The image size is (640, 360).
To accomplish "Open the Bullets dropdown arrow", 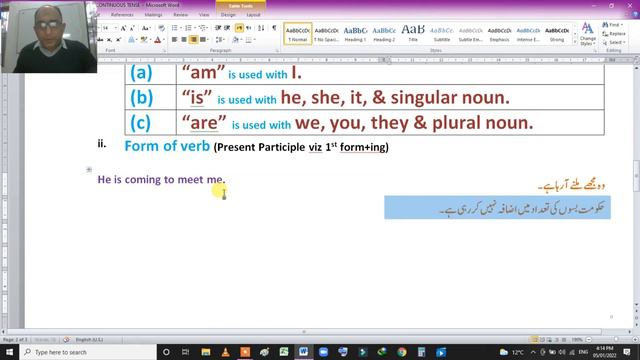I will coord(180,28).
